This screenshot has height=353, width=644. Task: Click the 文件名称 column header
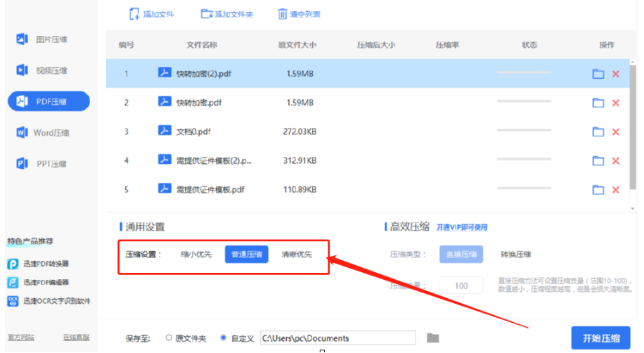202,45
